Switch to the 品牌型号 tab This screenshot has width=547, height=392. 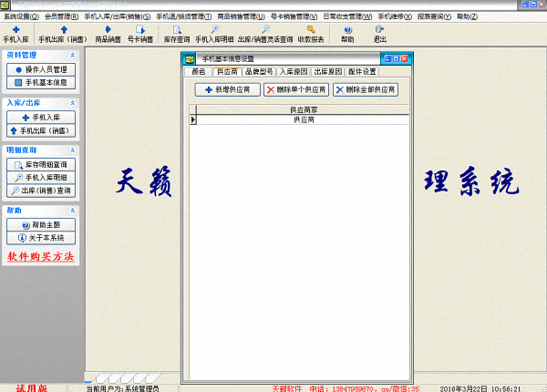coord(259,71)
